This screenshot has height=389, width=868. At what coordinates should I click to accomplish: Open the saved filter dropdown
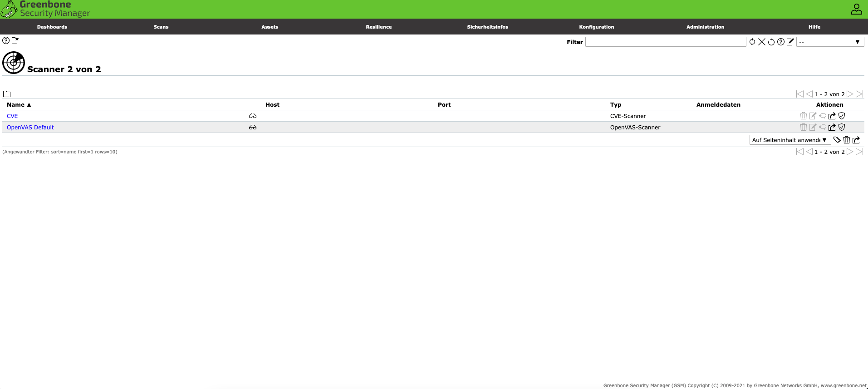coord(830,42)
